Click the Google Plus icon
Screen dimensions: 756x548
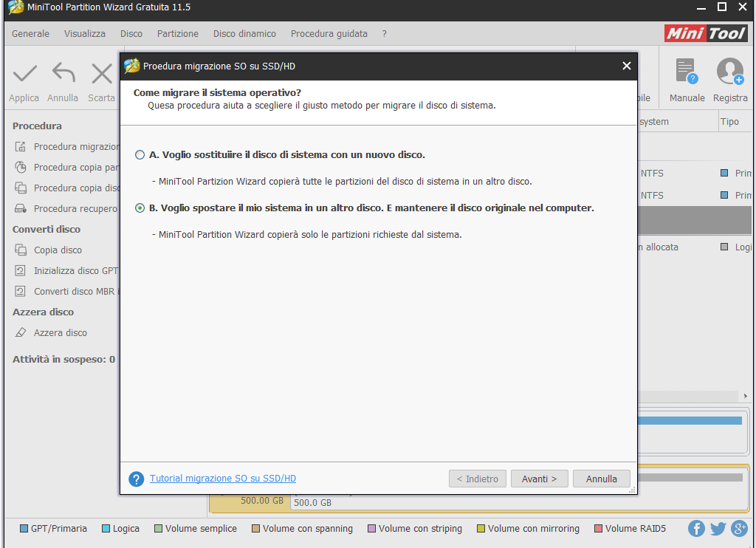click(x=739, y=528)
